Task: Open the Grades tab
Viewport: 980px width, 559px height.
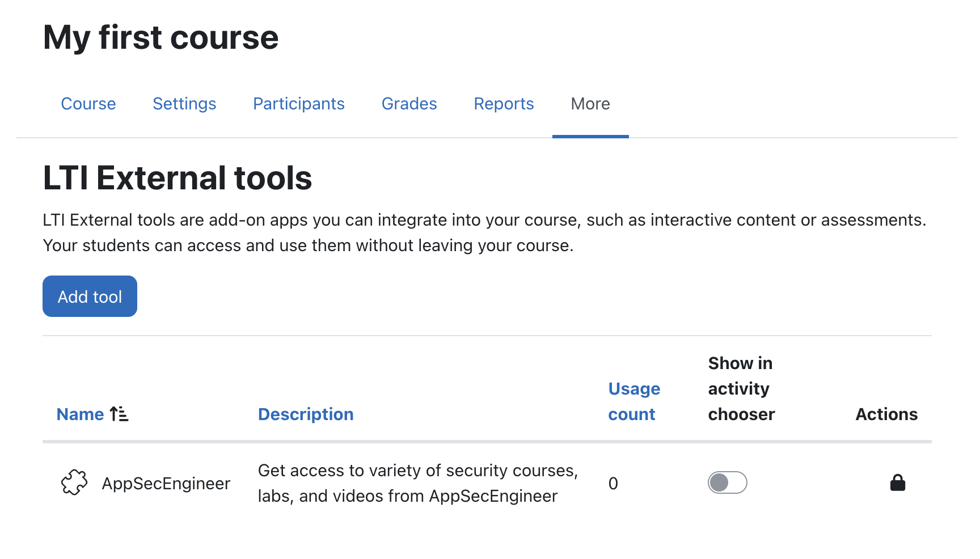Action: pyautogui.click(x=409, y=104)
